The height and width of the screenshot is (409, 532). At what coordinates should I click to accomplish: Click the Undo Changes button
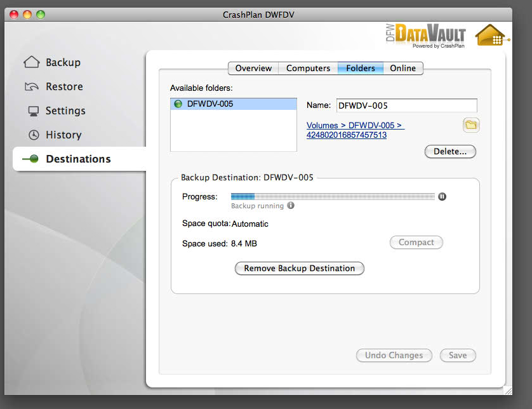(394, 356)
